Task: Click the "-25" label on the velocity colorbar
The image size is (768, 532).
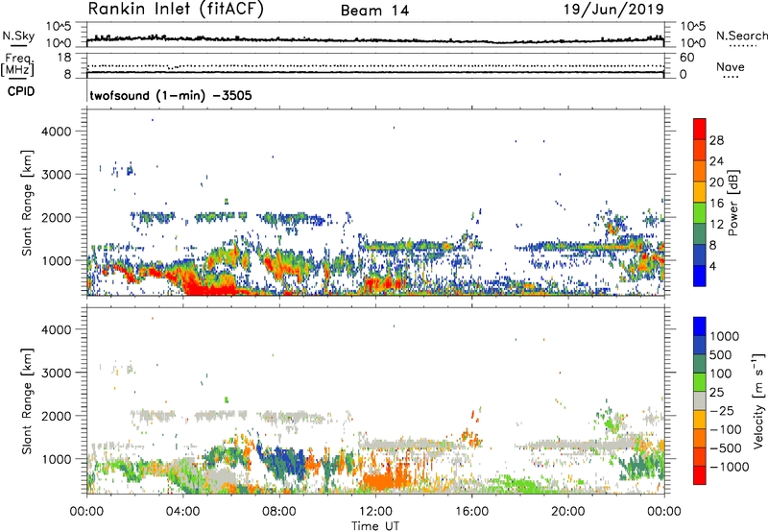Action: pos(722,411)
